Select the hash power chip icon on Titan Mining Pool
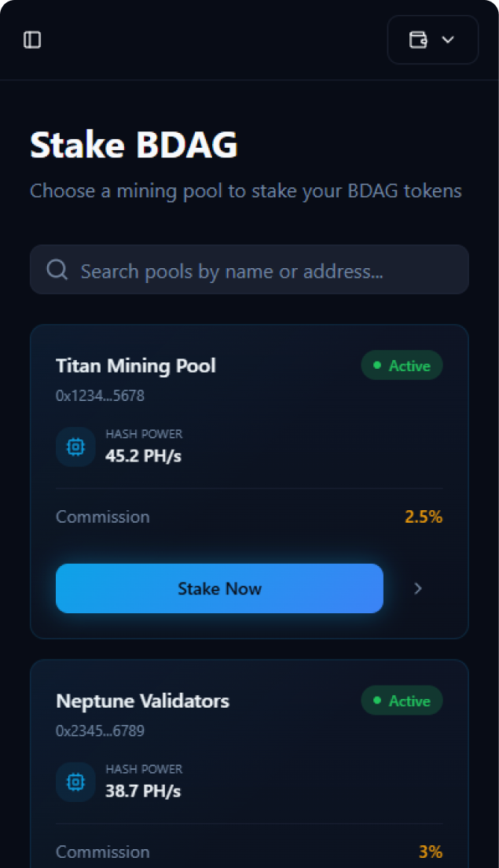The height and width of the screenshot is (868, 499). [75, 446]
